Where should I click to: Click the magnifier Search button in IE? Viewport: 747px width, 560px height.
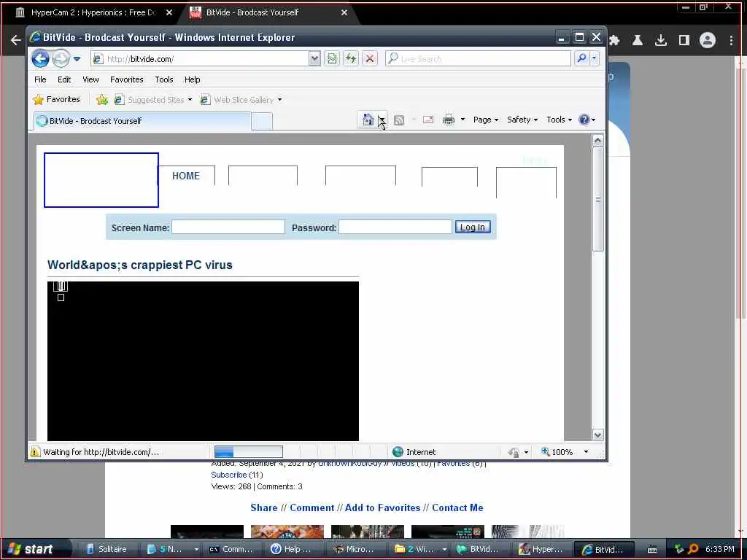click(x=581, y=58)
